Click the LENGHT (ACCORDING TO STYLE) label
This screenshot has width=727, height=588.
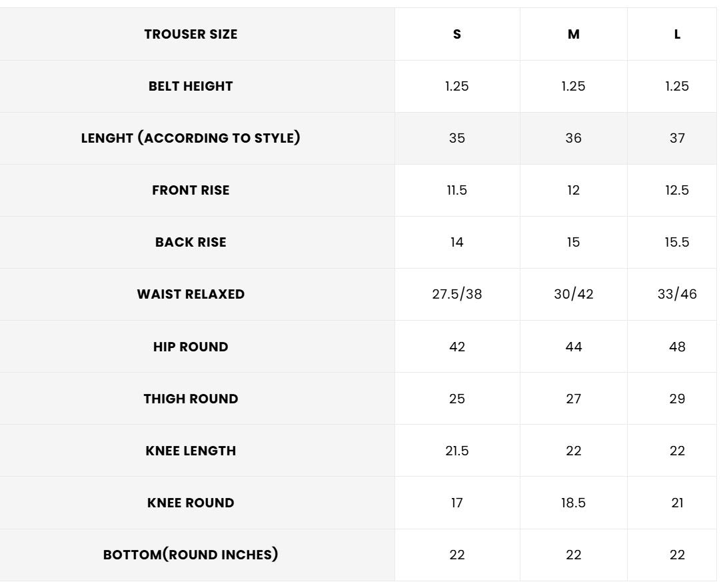[191, 138]
